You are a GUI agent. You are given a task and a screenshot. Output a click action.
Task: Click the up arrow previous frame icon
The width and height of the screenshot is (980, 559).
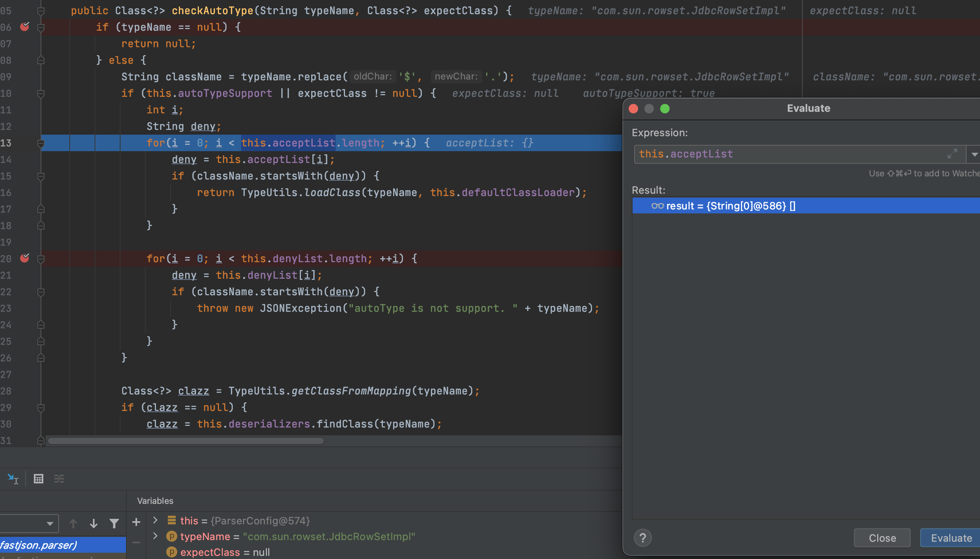tap(73, 524)
